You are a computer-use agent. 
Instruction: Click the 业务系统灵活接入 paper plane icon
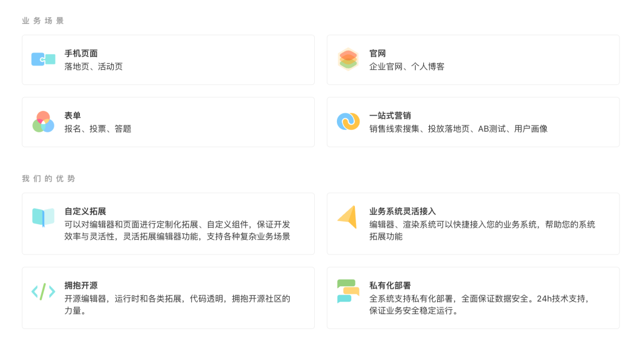[348, 217]
